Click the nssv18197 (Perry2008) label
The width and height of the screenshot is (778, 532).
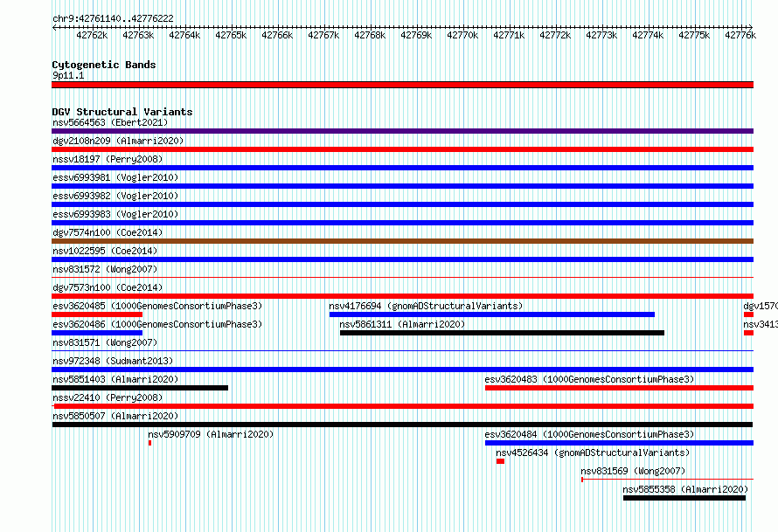(108, 159)
